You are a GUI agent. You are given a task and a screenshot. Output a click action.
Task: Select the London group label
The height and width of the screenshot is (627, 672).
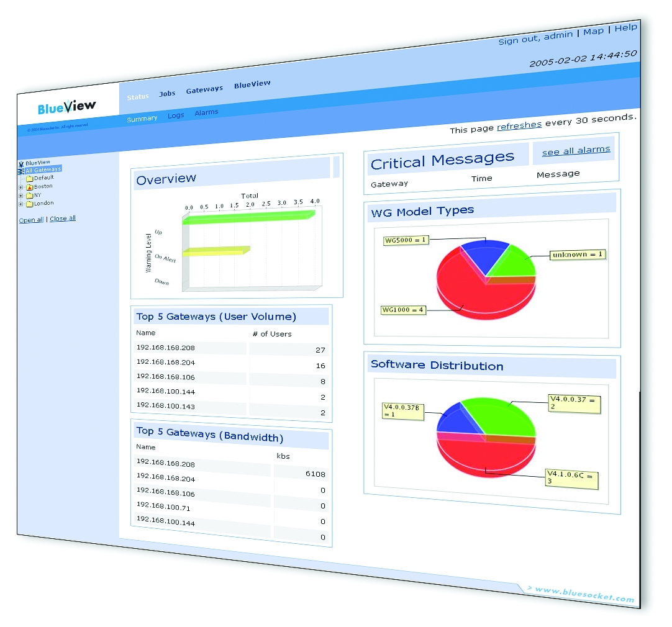(x=43, y=203)
